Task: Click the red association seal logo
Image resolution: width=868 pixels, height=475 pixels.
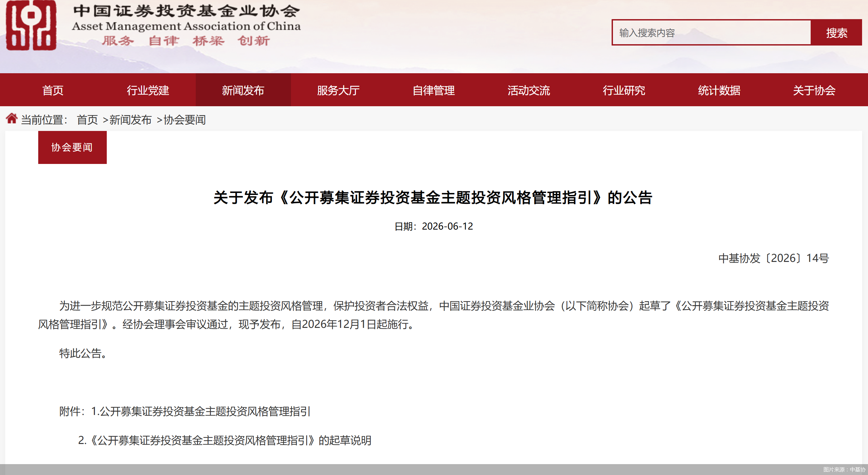Action: pos(31,25)
